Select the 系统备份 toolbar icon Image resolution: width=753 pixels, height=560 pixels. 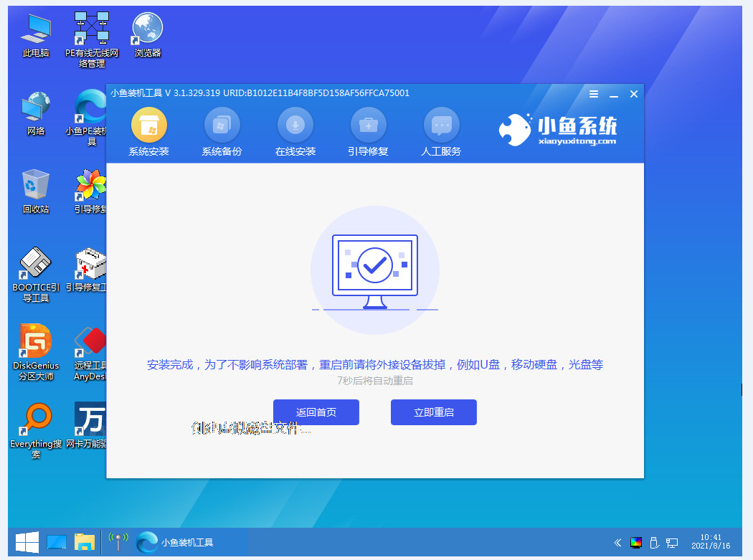tap(222, 126)
